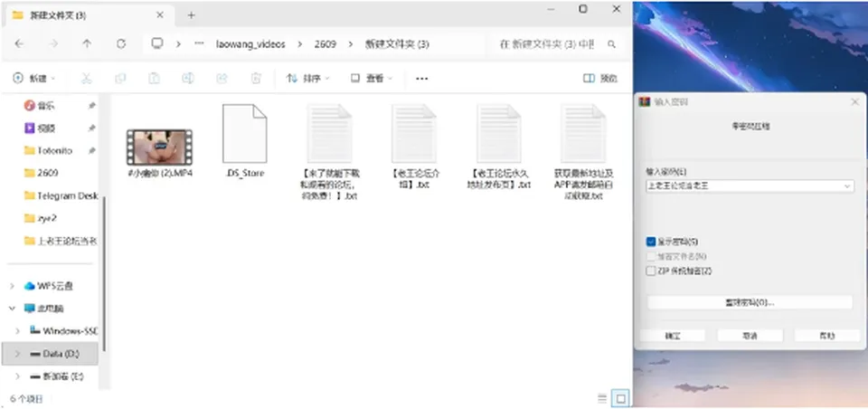This screenshot has height=409, width=868.
Task: Click Help (帮助) in password dialog
Action: click(827, 336)
